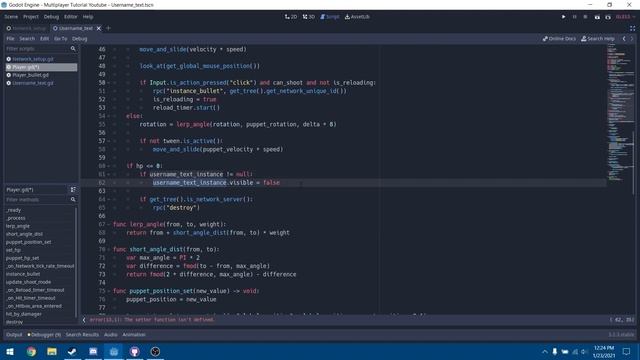Pause the running scene
The width and height of the screenshot is (640, 360).
pyautogui.click(x=574, y=17)
